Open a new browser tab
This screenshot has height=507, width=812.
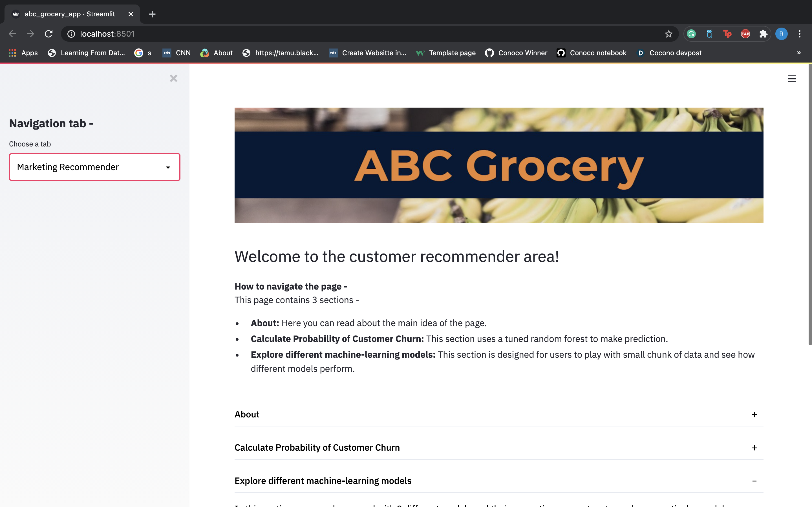coord(152,14)
